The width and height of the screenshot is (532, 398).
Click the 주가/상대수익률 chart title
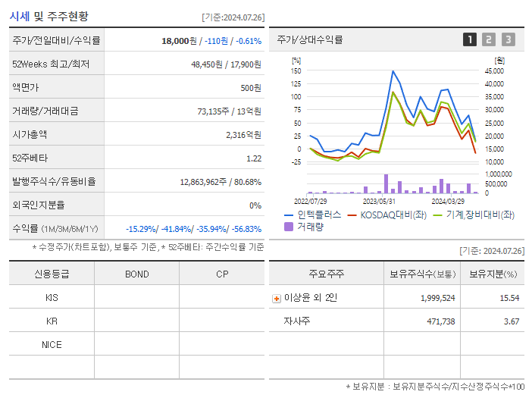click(310, 39)
